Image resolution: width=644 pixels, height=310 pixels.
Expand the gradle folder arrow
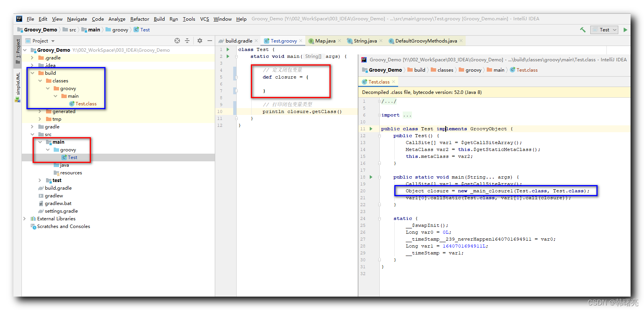pyautogui.click(x=32, y=127)
